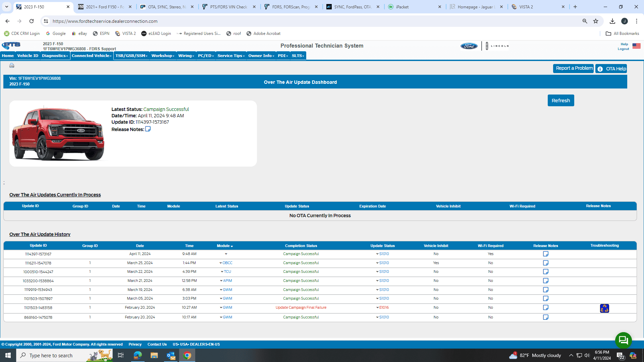Expand E1016 update status details
The height and width of the screenshot is (362, 644).
[x=377, y=308]
